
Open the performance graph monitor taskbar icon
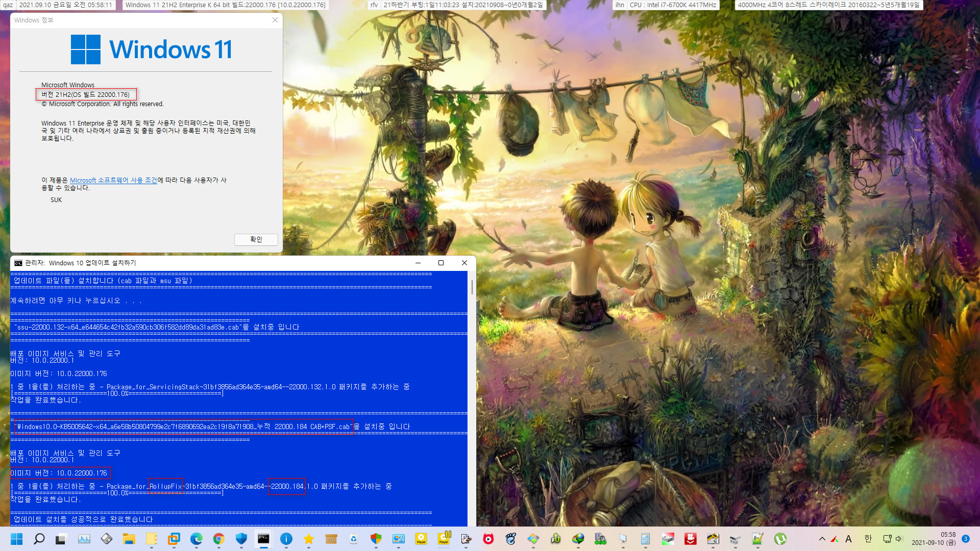coord(84,539)
